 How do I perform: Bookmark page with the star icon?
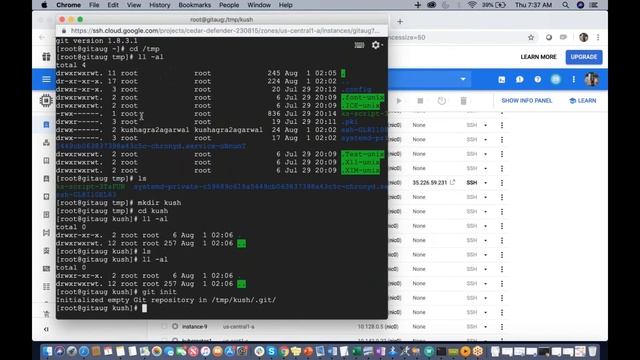click(x=531, y=37)
